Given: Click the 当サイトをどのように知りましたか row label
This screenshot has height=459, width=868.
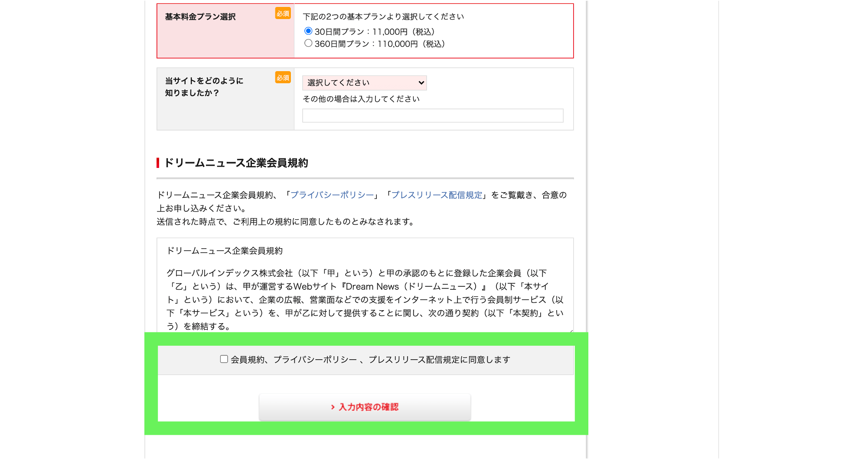Looking at the screenshot, I should point(204,87).
